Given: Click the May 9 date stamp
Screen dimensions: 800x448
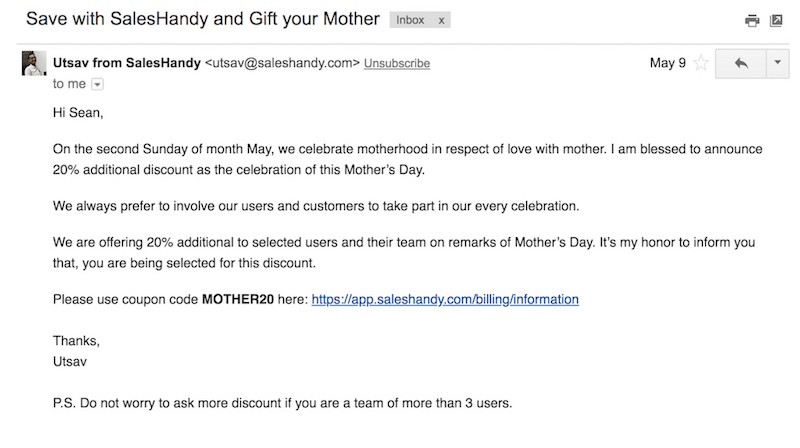Looking at the screenshot, I should coord(667,63).
